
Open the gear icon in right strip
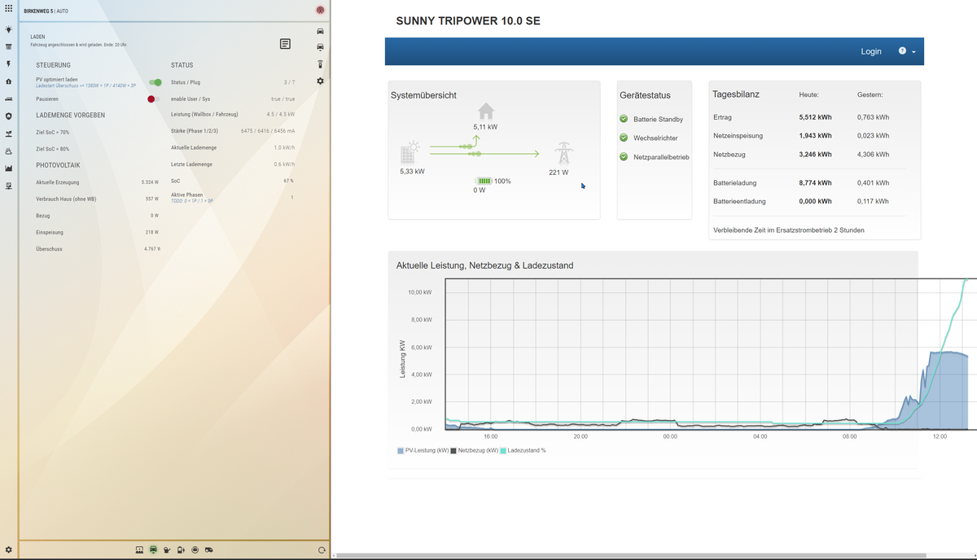click(x=320, y=81)
